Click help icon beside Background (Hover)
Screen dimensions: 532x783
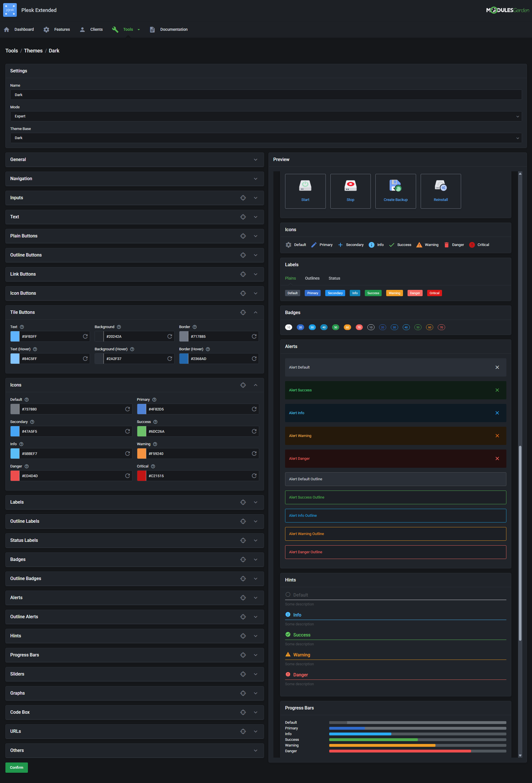point(132,349)
